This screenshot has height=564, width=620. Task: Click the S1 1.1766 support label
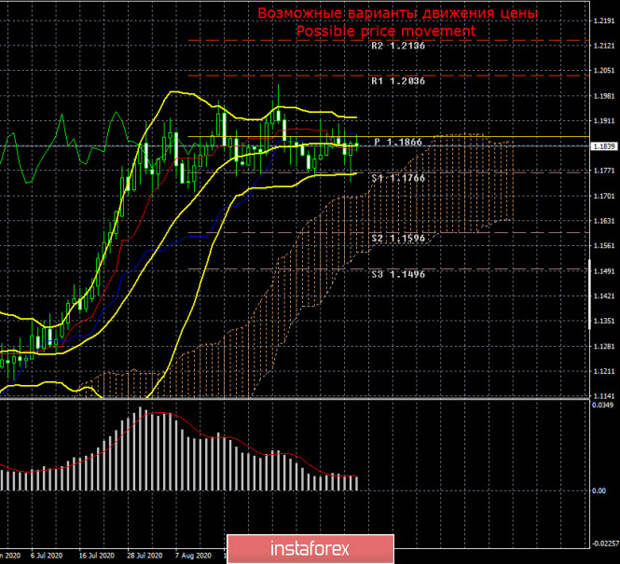click(x=398, y=178)
